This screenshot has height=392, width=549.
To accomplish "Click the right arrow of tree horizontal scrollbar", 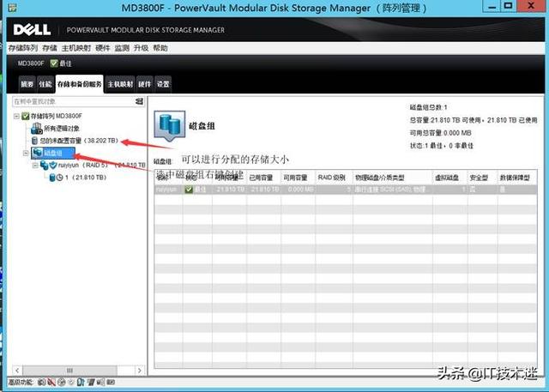I will point(140,370).
